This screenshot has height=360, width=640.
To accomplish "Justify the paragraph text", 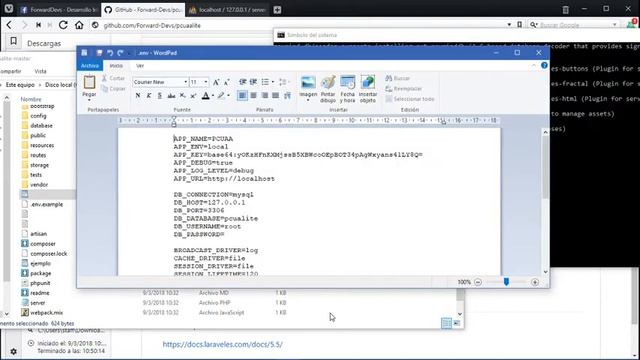I will point(276,96).
